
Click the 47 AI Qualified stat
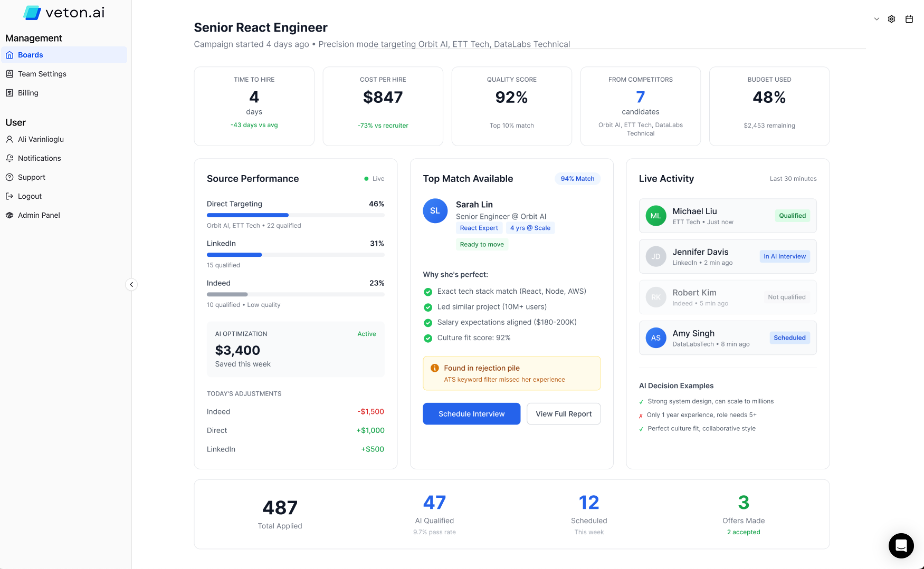pyautogui.click(x=434, y=515)
